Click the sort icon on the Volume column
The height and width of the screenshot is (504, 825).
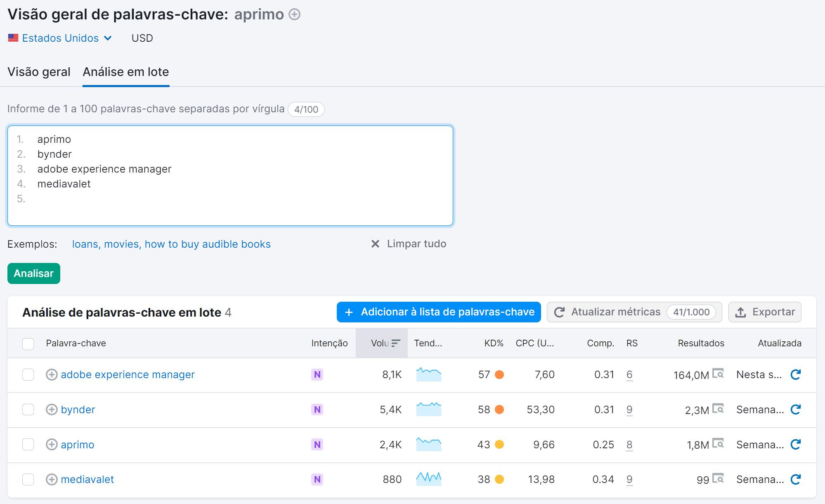click(396, 343)
